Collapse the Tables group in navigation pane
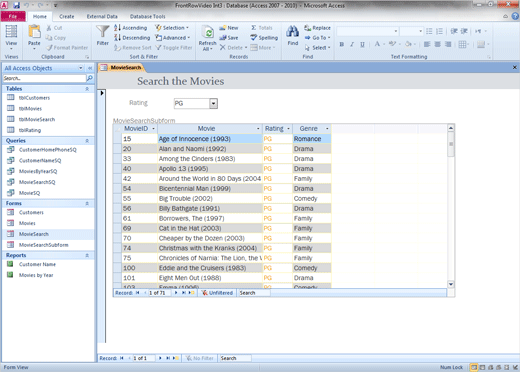The image size is (520, 372). (x=87, y=89)
